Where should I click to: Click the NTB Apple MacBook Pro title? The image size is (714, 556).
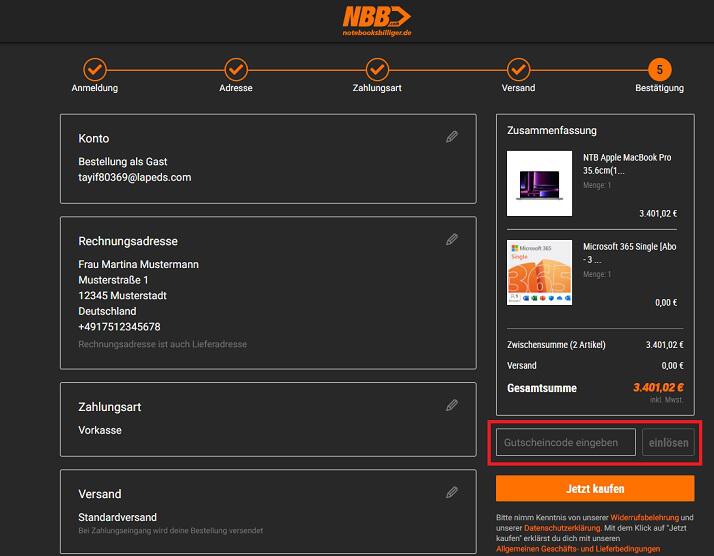(627, 164)
